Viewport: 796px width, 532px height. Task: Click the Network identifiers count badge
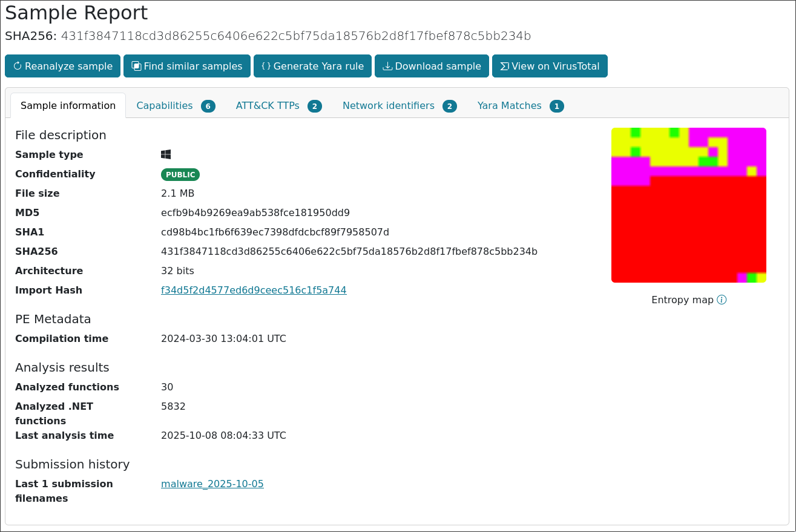450,106
